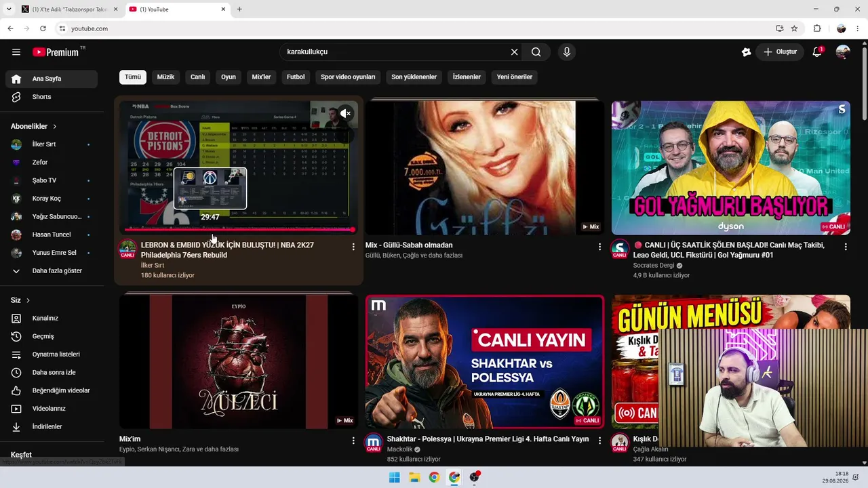
Task: Select the Canlı filter chip
Action: (x=197, y=77)
